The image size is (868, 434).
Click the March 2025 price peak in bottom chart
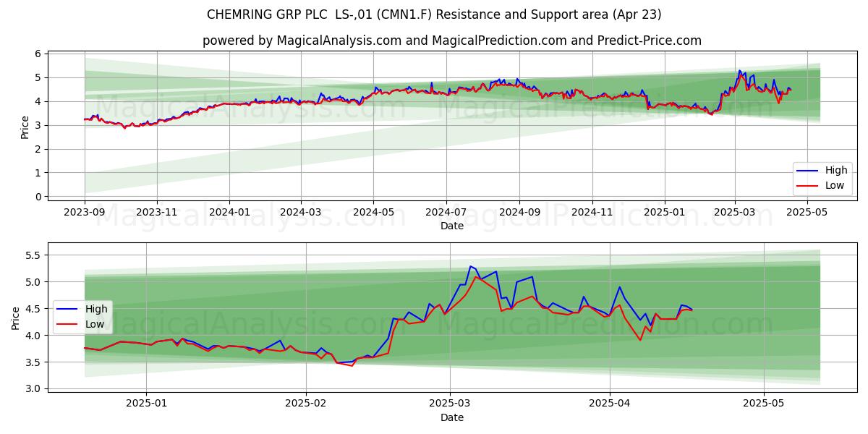[x=470, y=266]
